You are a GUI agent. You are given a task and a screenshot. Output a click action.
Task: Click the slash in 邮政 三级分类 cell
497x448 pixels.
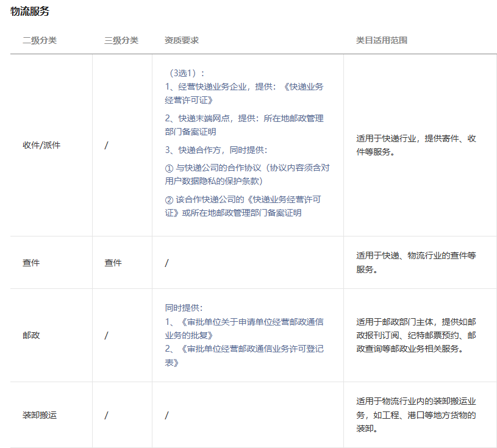[107, 335]
